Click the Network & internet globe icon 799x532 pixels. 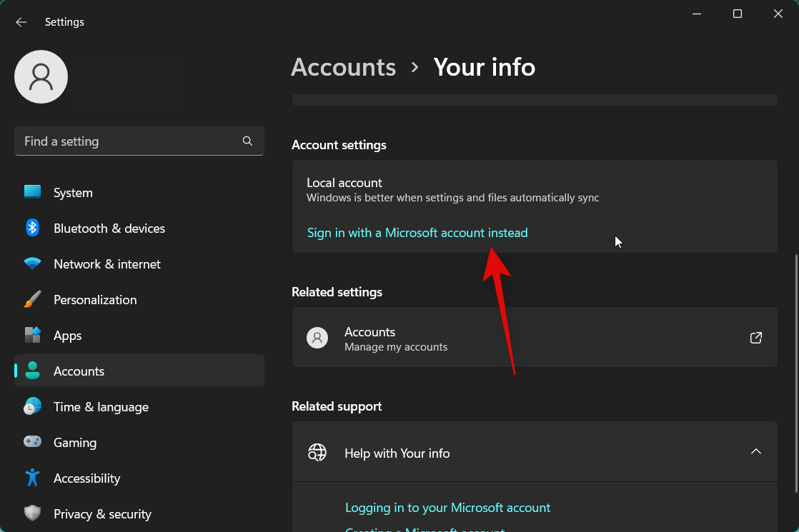coord(33,264)
